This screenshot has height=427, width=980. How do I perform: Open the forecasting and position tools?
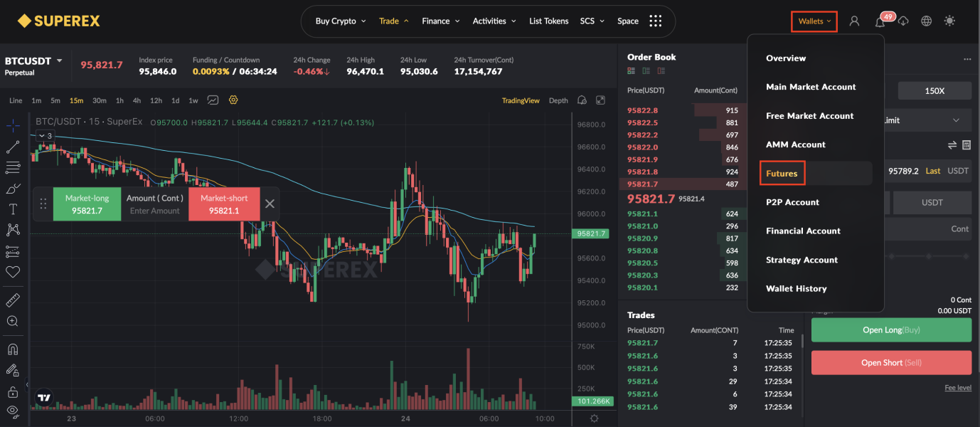13,251
